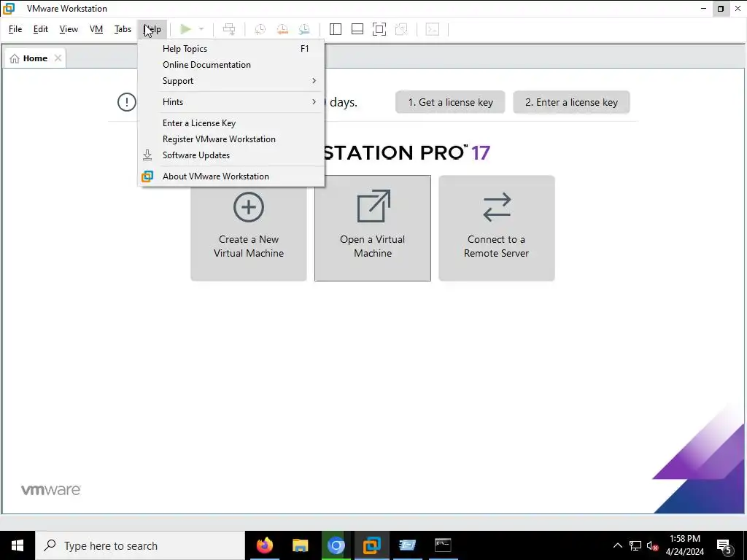This screenshot has width=747, height=560.
Task: Click the taskbar clock showing 1:58 PM
Action: pos(684,545)
